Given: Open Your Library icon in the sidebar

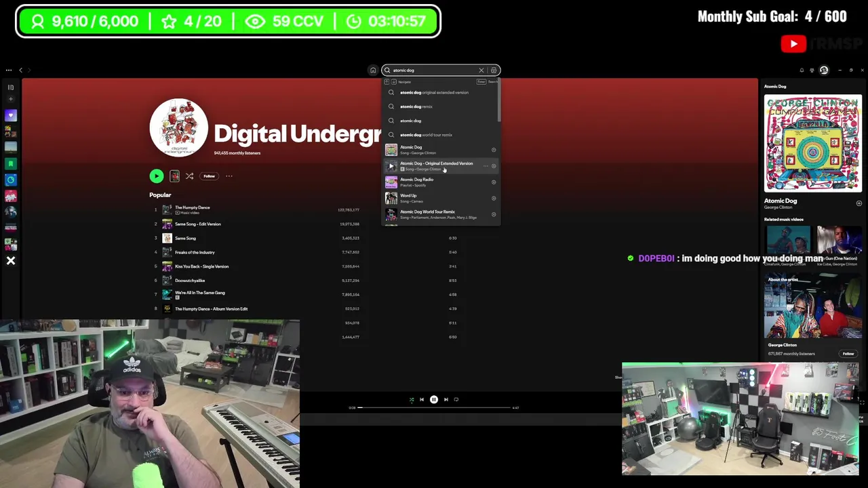Looking at the screenshot, I should point(11,87).
